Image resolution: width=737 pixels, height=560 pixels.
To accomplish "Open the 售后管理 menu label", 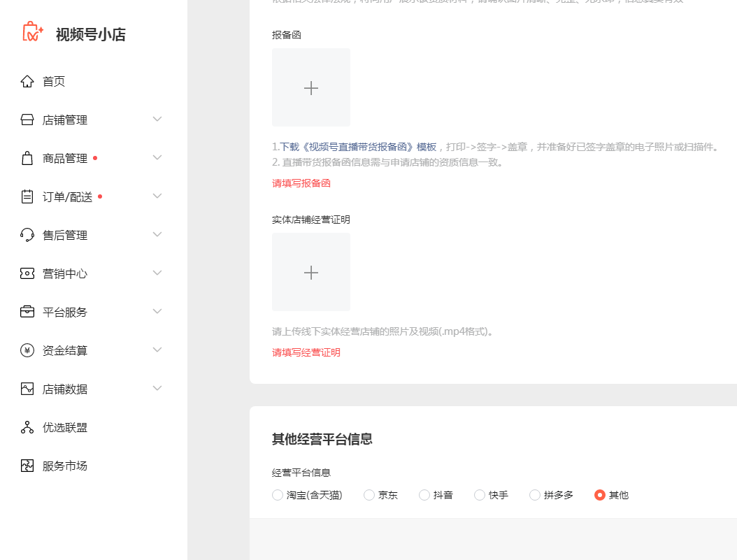I will pyautogui.click(x=65, y=235).
